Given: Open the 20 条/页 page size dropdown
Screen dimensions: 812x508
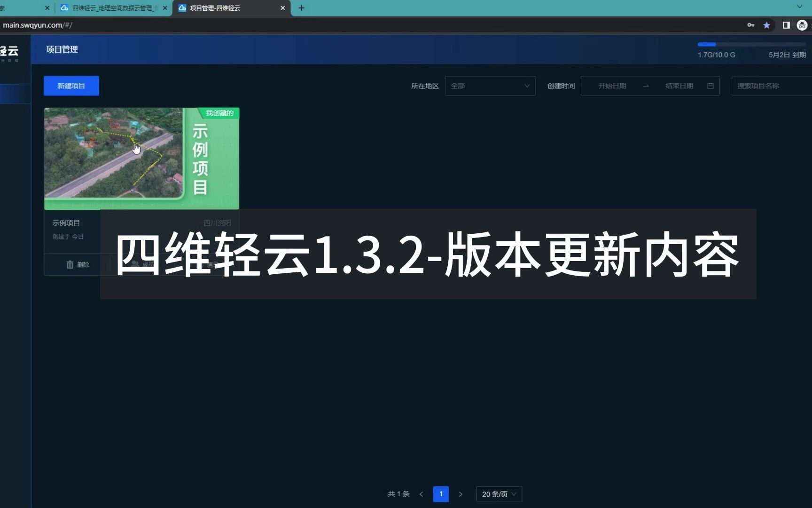Looking at the screenshot, I should (499, 494).
